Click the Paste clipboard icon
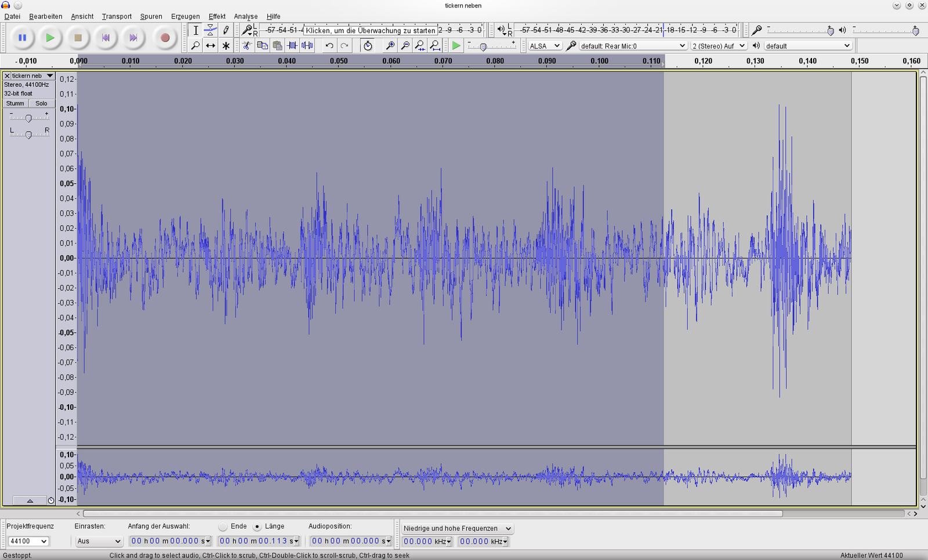Viewport: 928px width, 560px height. coord(277,45)
